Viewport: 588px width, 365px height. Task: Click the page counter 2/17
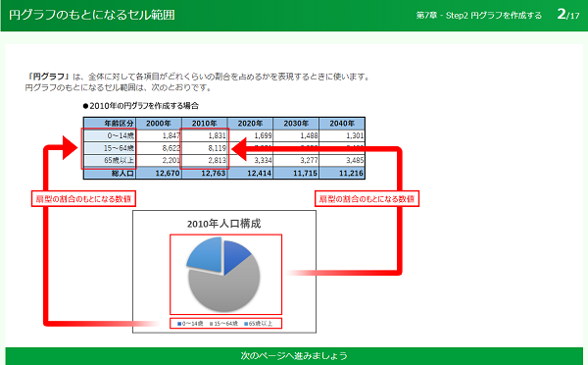(x=568, y=15)
